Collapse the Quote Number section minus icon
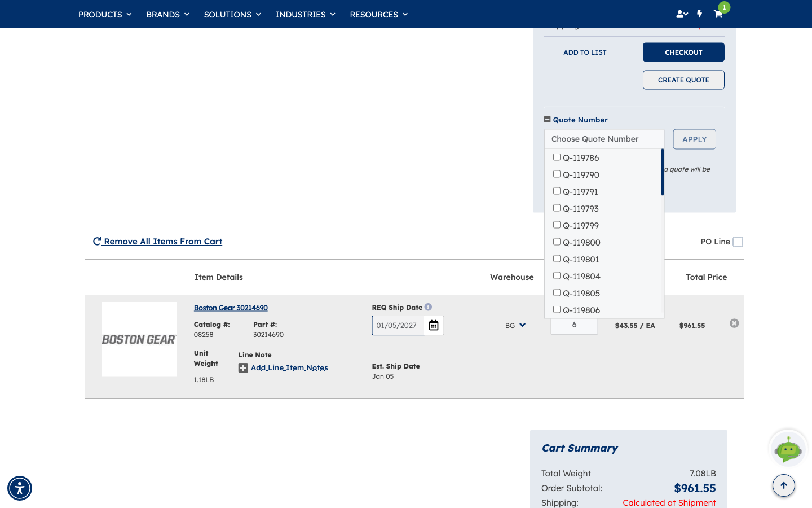The image size is (812, 508). 547,120
